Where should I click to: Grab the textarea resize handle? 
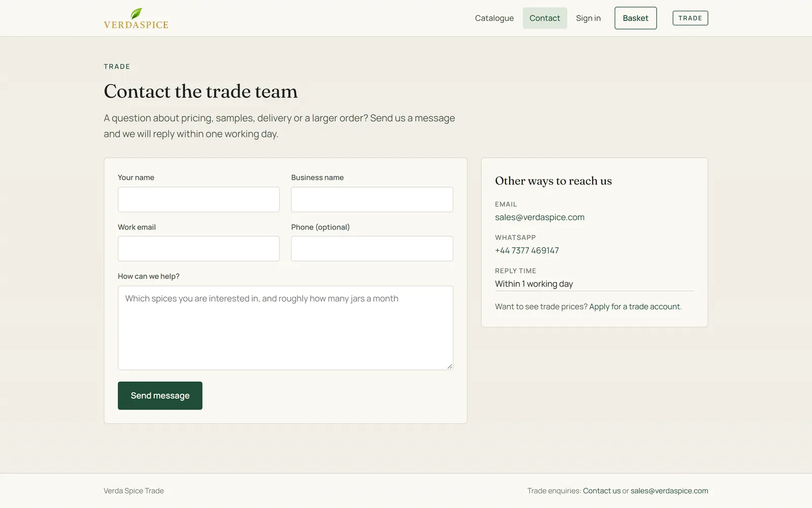click(x=450, y=366)
